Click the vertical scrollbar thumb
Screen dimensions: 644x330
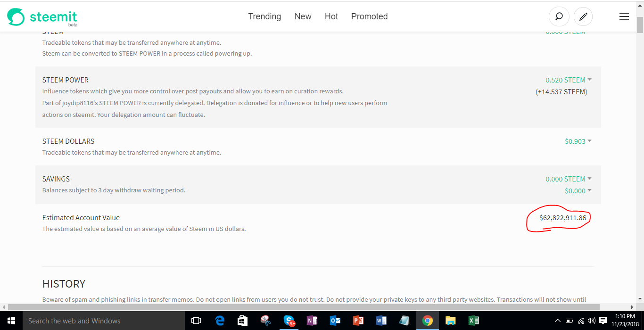(x=640, y=26)
